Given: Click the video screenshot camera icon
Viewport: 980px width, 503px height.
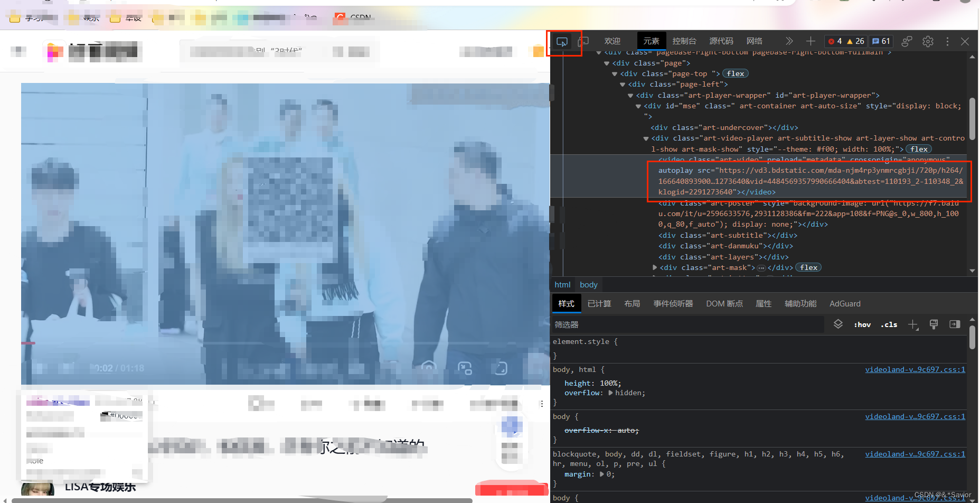Looking at the screenshot, I should [x=429, y=368].
